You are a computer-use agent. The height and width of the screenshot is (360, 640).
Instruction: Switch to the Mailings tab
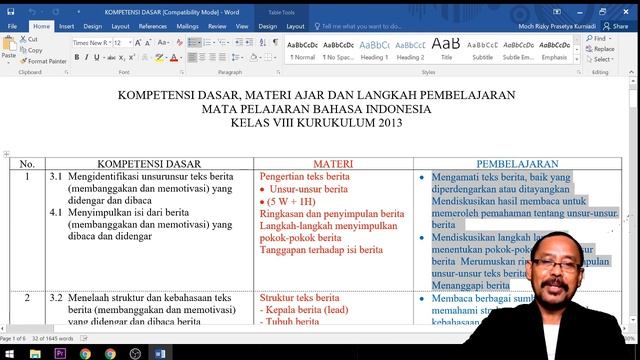coord(187,26)
